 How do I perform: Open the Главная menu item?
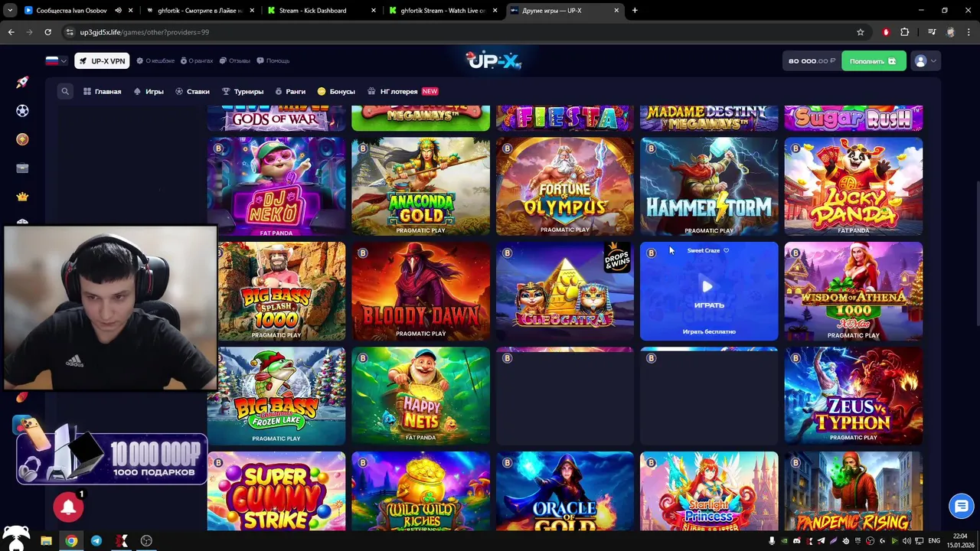[103, 91]
